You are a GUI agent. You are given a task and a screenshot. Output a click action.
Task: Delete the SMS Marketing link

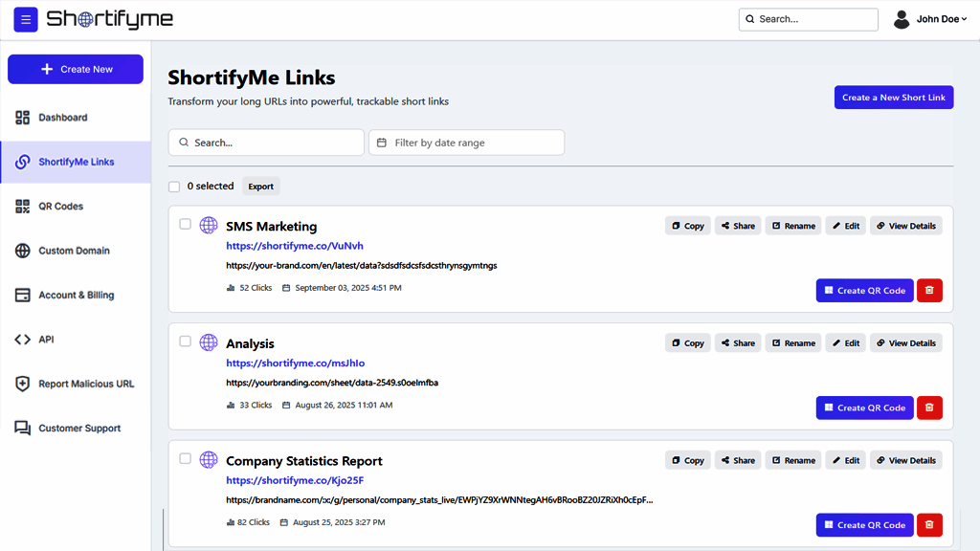coord(929,291)
